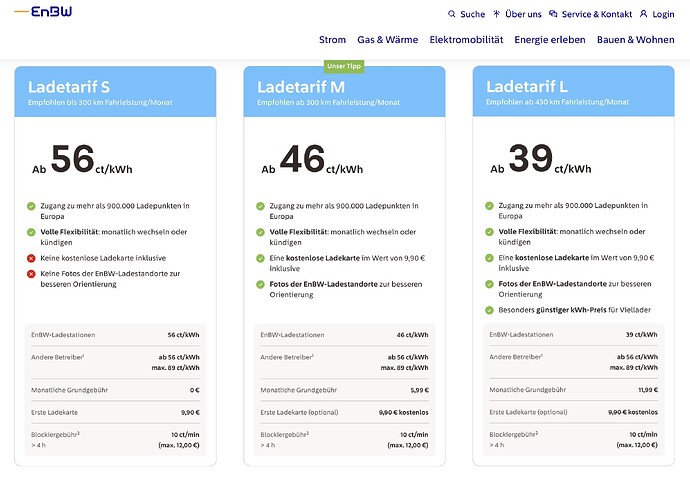Click EnBW-Ladestationen row in Ladetarif L

point(573,334)
